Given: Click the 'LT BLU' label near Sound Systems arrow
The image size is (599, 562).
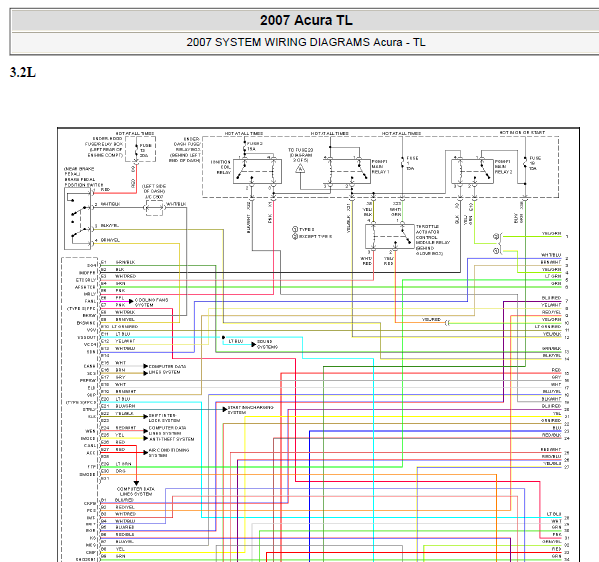Looking at the screenshot, I should pyautogui.click(x=236, y=341).
